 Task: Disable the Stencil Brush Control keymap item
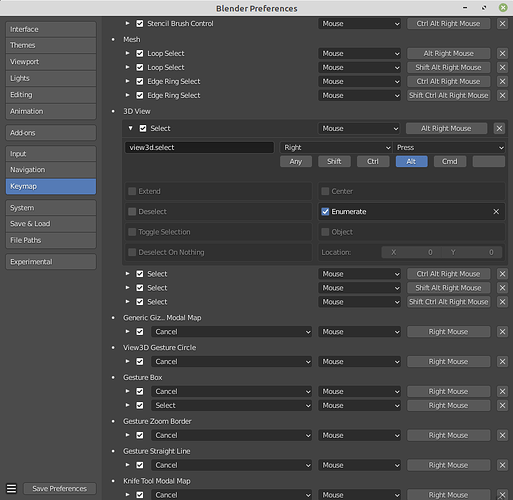click(140, 24)
